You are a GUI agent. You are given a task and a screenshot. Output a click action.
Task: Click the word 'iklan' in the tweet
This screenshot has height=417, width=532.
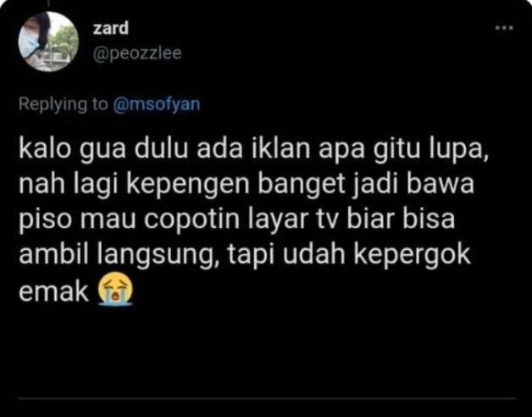click(x=280, y=148)
